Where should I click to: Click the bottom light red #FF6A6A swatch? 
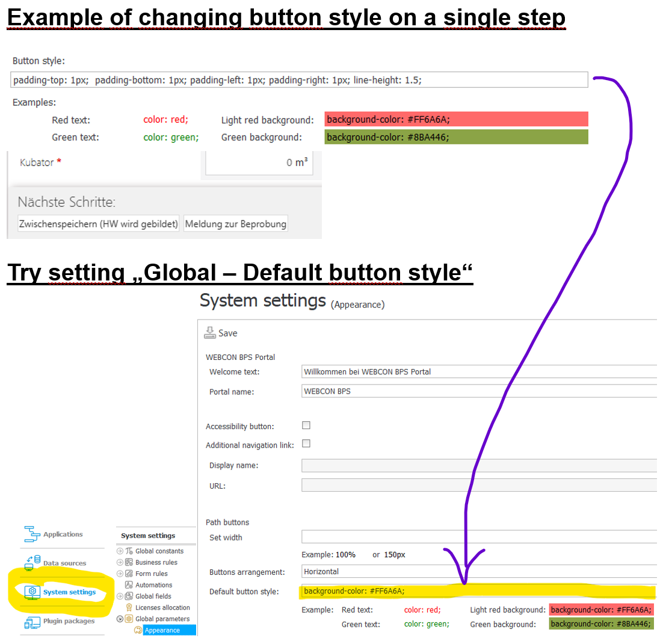coord(601,610)
